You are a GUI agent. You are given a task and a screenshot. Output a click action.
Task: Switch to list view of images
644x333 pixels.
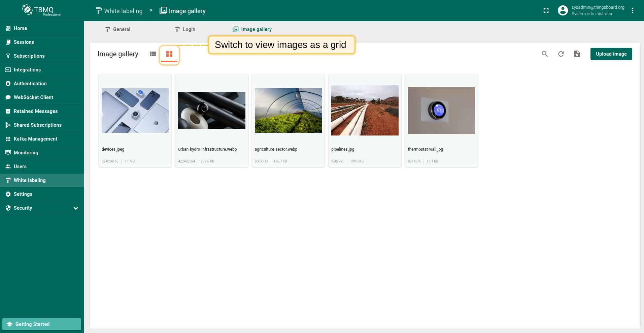[153, 54]
